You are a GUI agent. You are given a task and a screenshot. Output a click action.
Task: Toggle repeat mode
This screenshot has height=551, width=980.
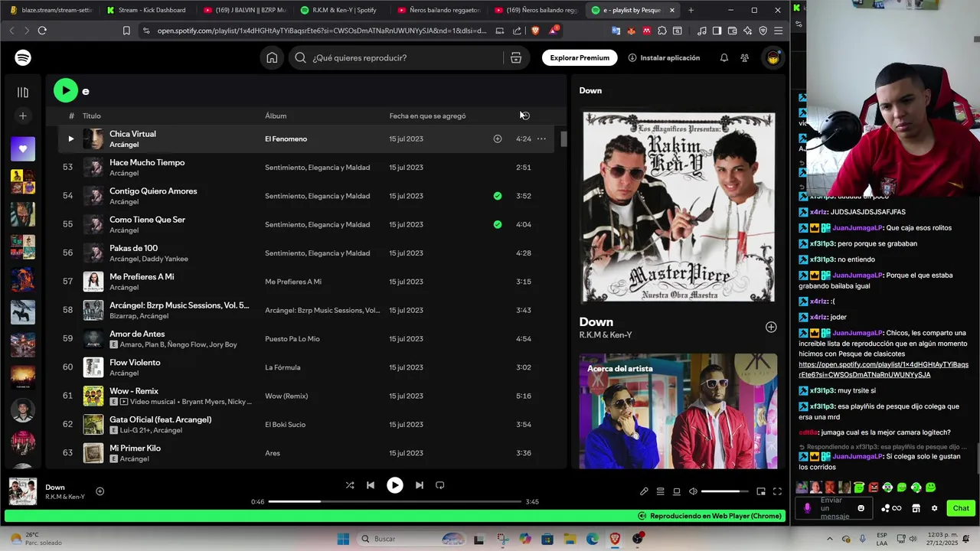(x=440, y=485)
